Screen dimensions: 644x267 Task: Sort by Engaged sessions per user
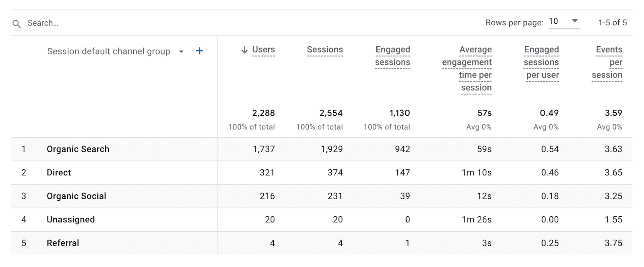(x=541, y=62)
